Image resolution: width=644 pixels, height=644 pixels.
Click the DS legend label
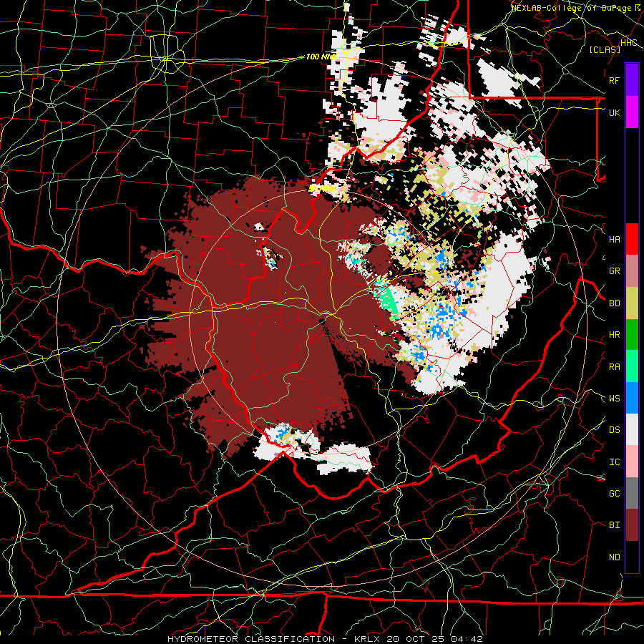click(x=614, y=430)
